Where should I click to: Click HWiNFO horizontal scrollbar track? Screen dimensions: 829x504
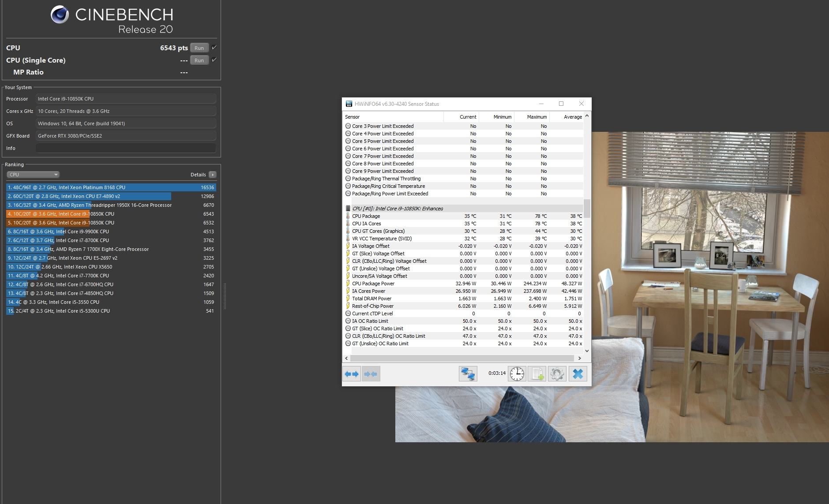(x=462, y=358)
